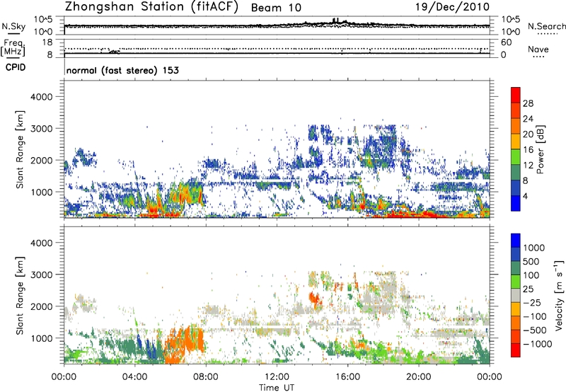The image size is (566, 392).
Task: Click the 'Nave' legend label
Action: point(538,50)
